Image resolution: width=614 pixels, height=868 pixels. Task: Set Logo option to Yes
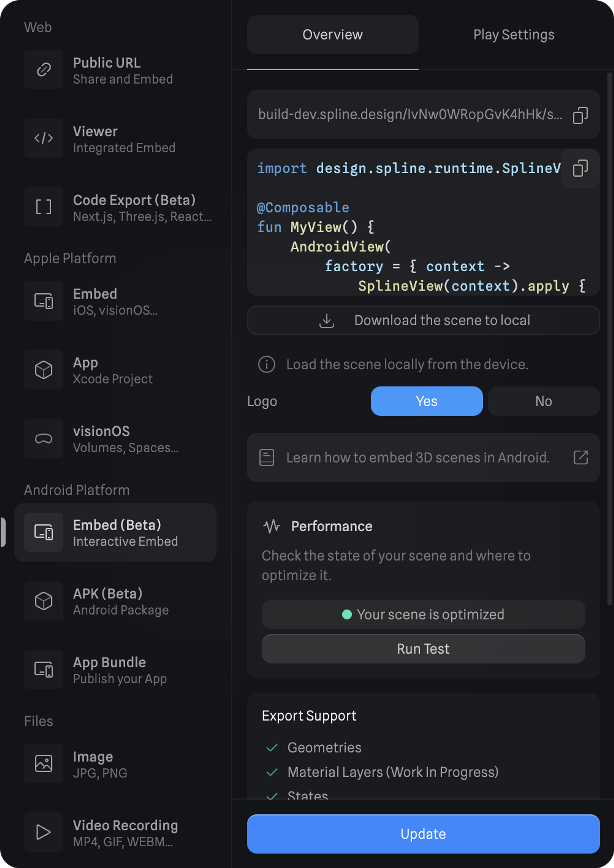tap(426, 401)
